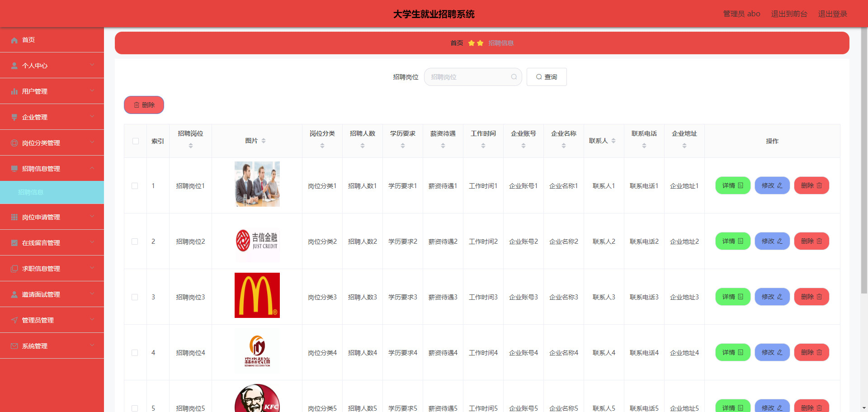
Task: Expand the 求职信息管理 menu chevron
Action: tap(92, 268)
